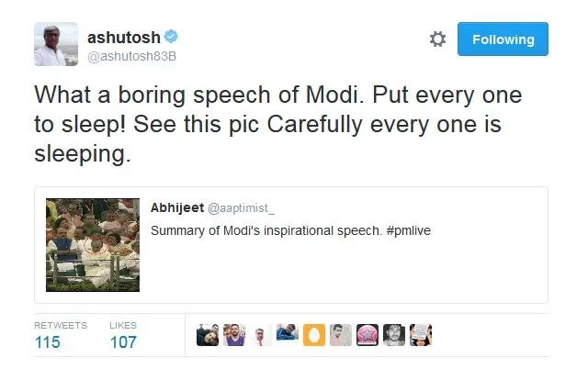
Task: Click the black-and-white face avatar
Action: click(394, 335)
